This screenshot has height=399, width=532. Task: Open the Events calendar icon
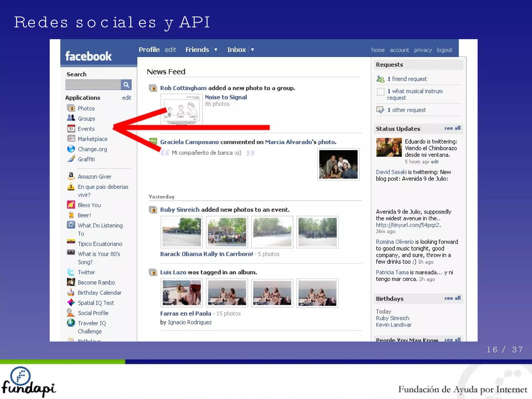click(71, 129)
